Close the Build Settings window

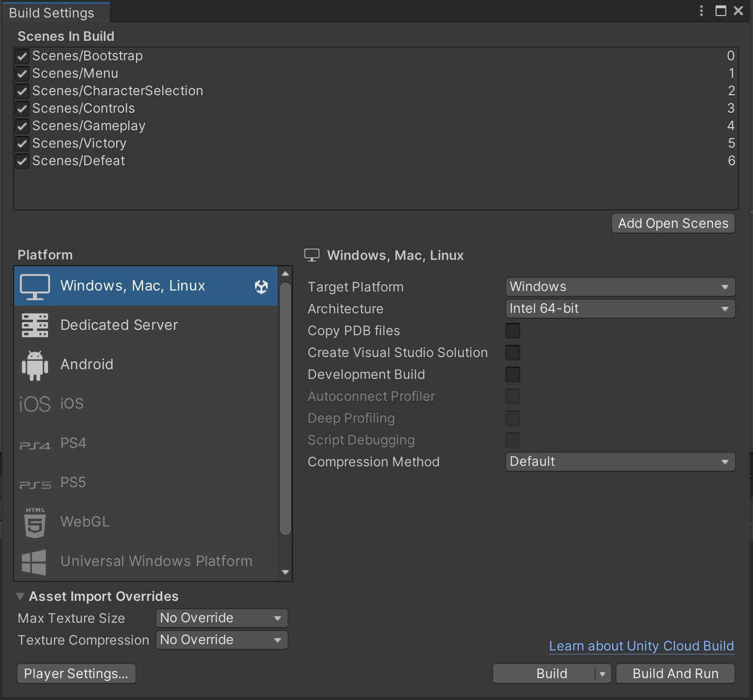click(738, 11)
